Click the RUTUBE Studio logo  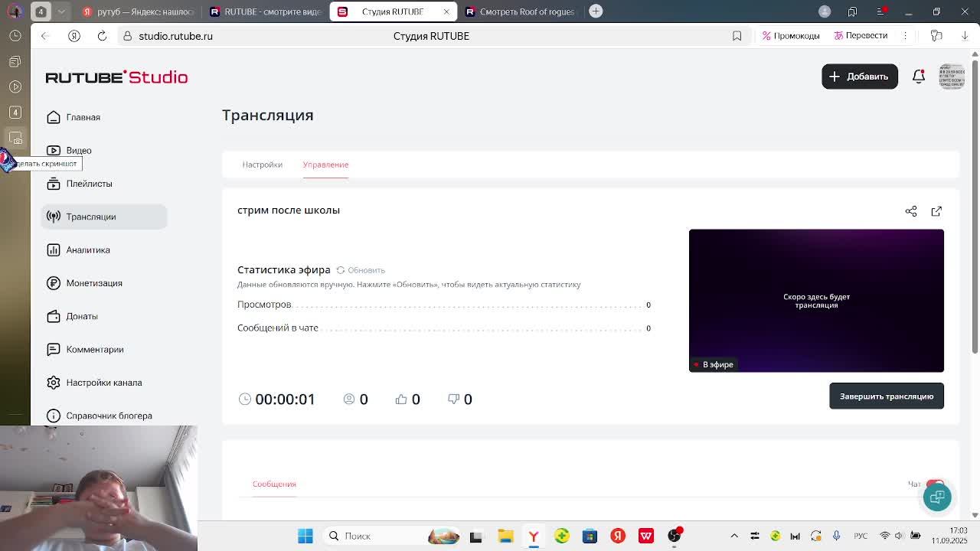pos(116,77)
